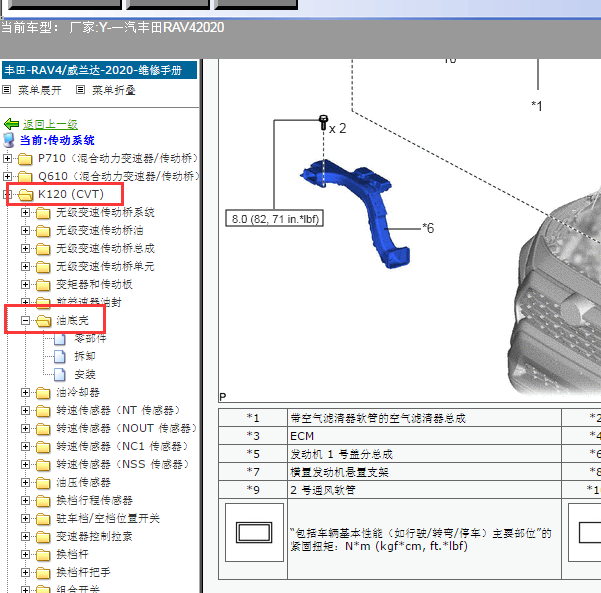
Task: Click the *6 callout label in diagram
Action: [x=428, y=228]
